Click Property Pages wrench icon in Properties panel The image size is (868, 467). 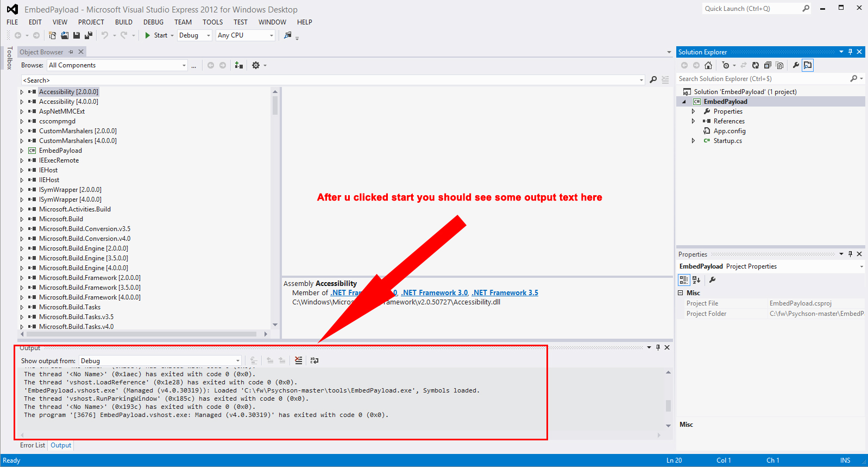712,280
